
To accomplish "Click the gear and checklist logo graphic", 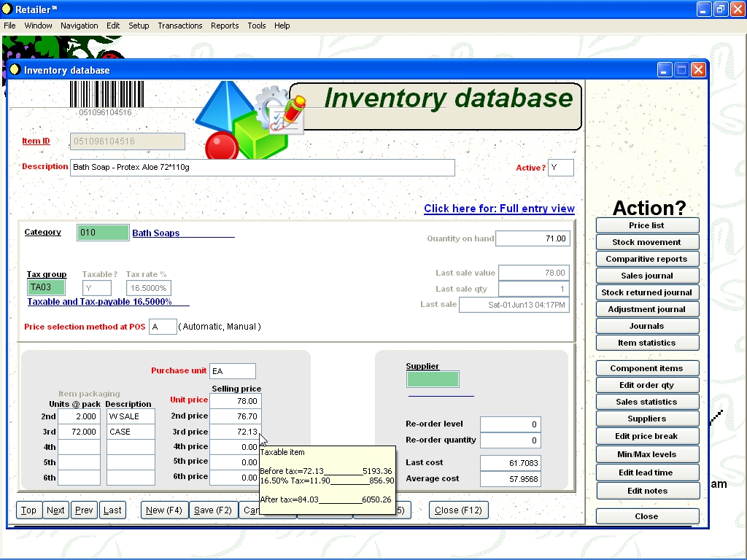I will [x=281, y=111].
